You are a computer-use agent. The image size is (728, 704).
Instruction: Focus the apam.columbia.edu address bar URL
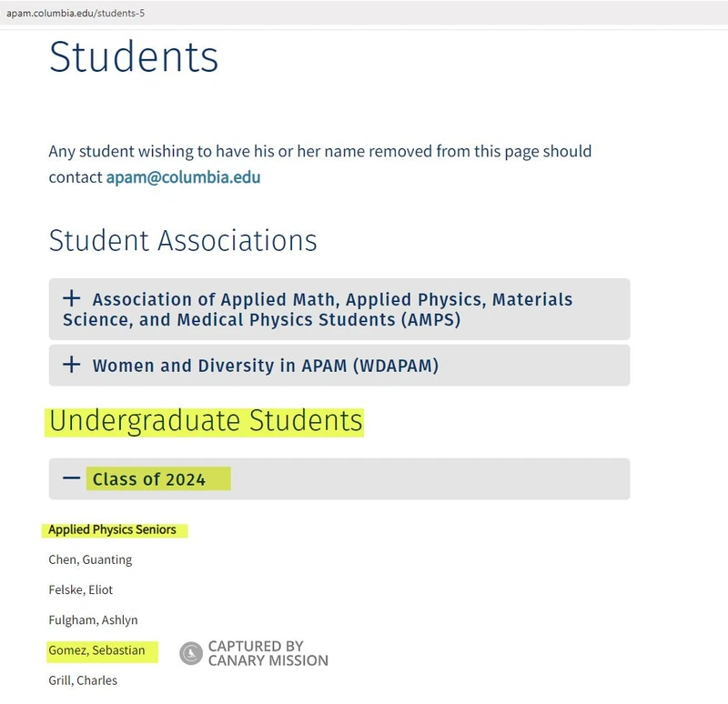[75, 14]
